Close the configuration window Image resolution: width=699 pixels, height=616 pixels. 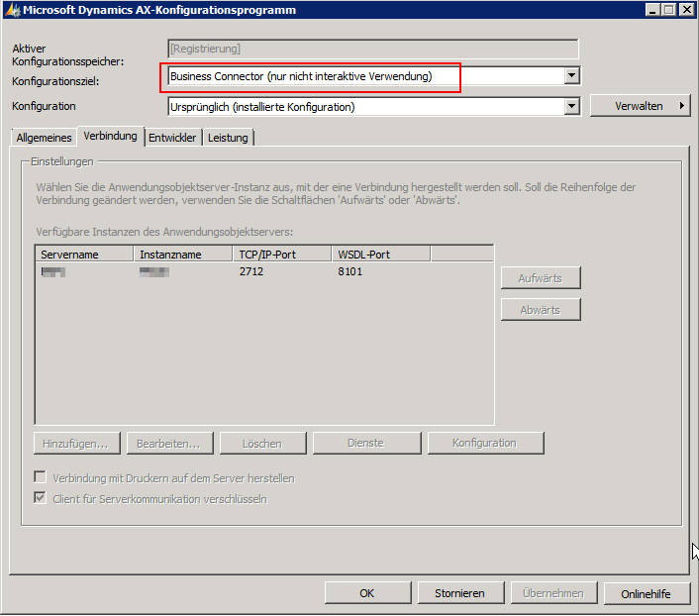pos(687,10)
